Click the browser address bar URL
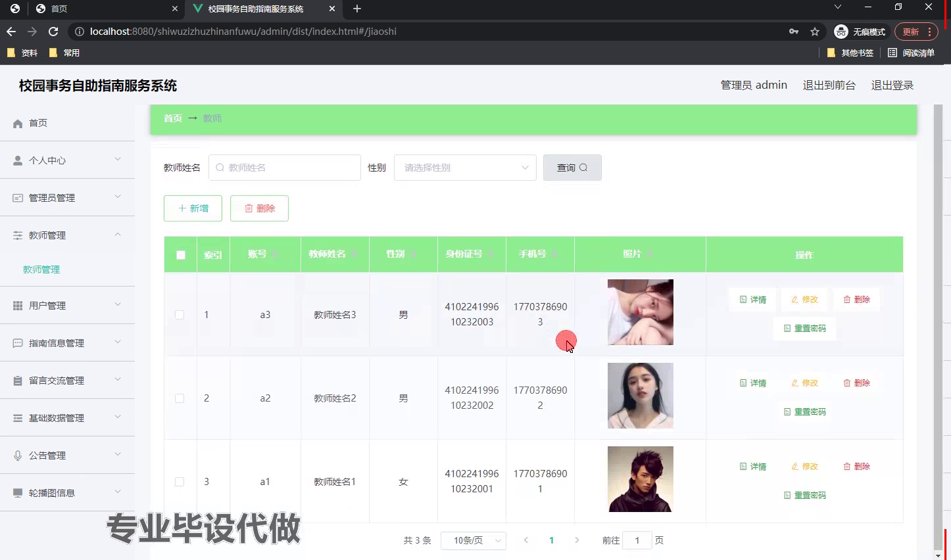The image size is (951, 560). (x=243, y=32)
